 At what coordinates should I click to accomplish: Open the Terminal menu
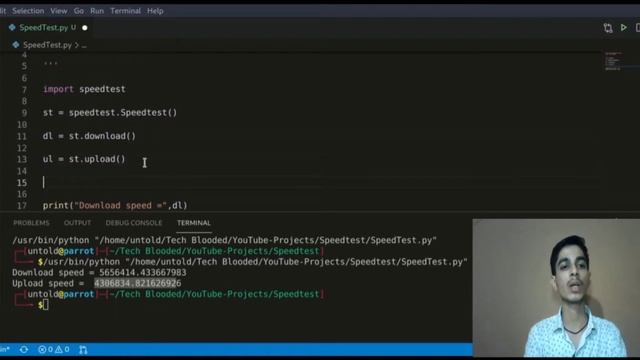tap(125, 11)
